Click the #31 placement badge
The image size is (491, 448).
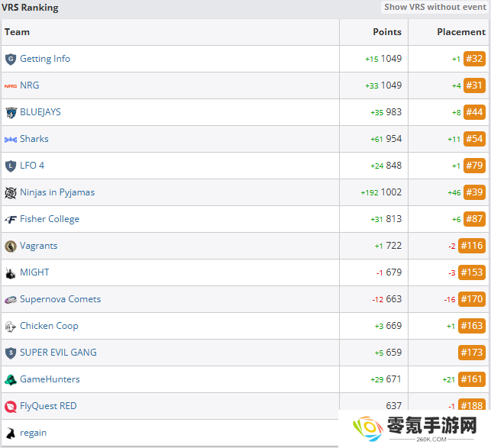pos(474,85)
